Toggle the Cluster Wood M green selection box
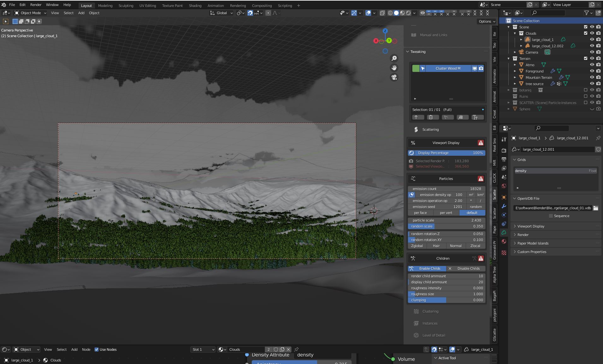Viewport: 603px width, 364px height. point(416,68)
